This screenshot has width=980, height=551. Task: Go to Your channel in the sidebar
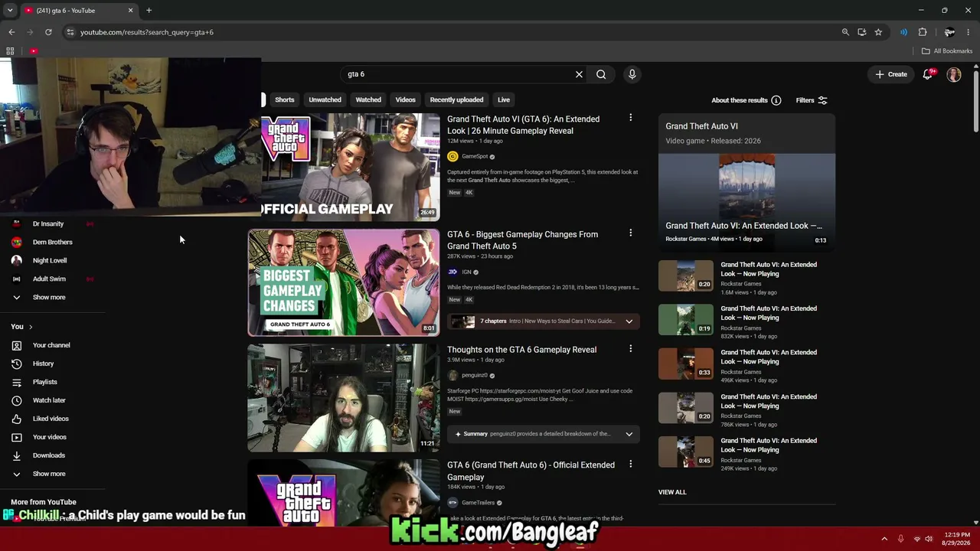click(51, 345)
